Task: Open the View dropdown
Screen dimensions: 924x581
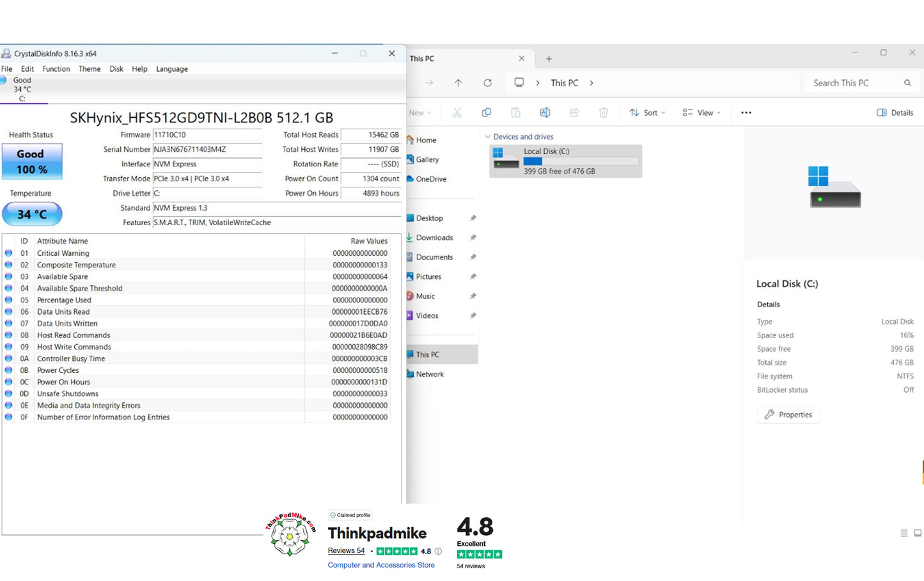Action: (701, 113)
